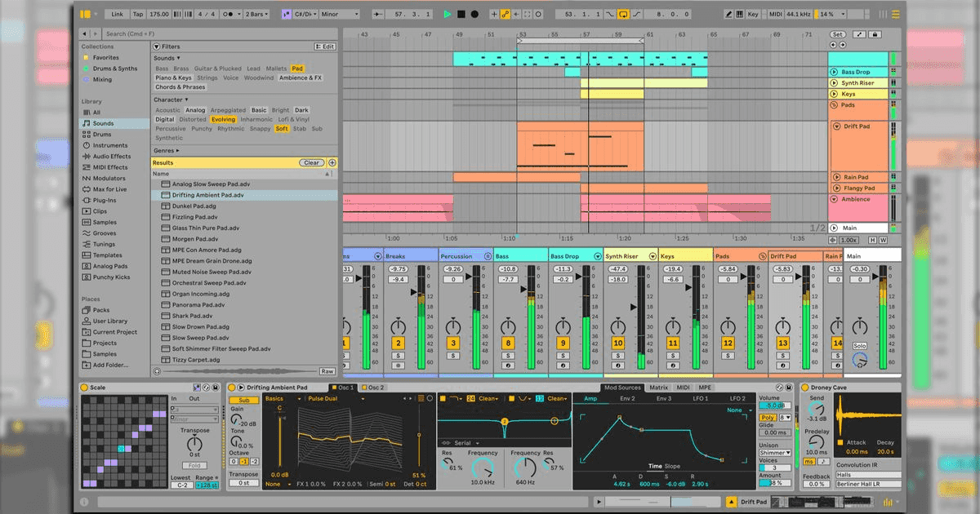Open the MIDI tab in Drift
Image resolution: width=980 pixels, height=514 pixels.
[x=683, y=388]
